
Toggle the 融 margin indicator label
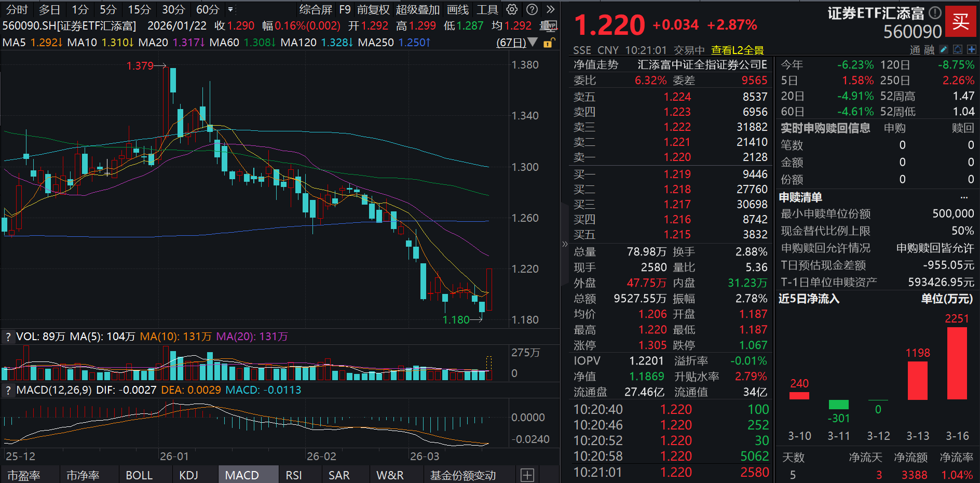[x=929, y=49]
